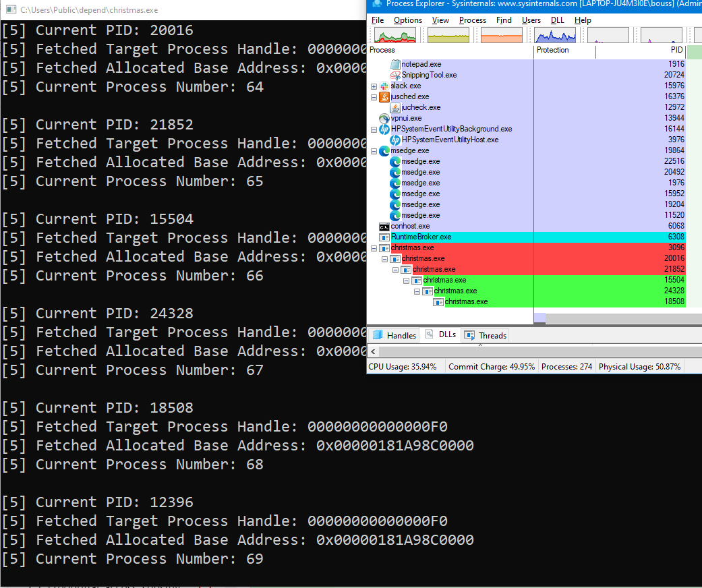Click the jucheck.exe icon
The width and height of the screenshot is (702, 588).
pyautogui.click(x=395, y=107)
